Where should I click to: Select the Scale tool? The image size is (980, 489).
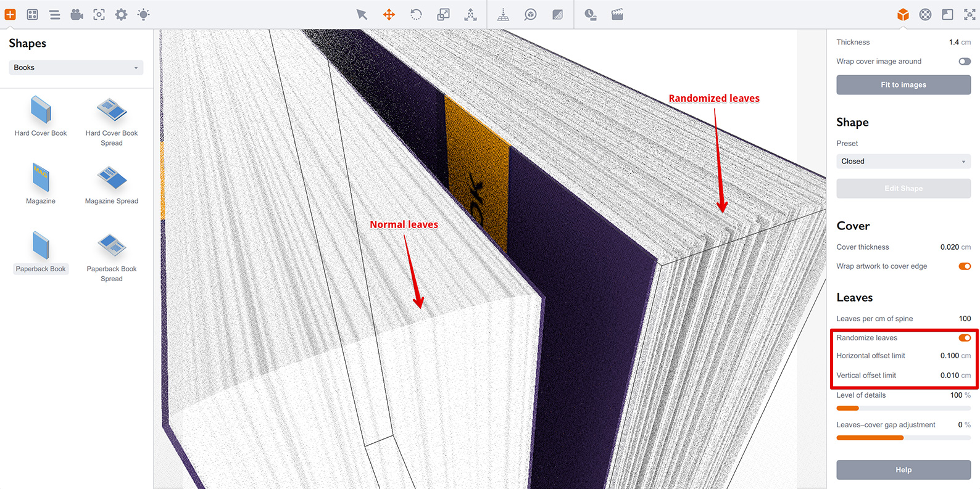point(443,14)
